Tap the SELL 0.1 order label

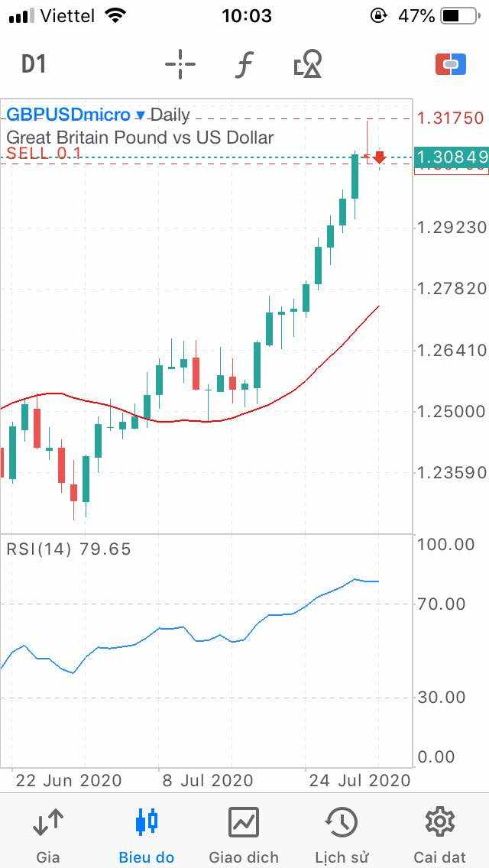pos(44,153)
